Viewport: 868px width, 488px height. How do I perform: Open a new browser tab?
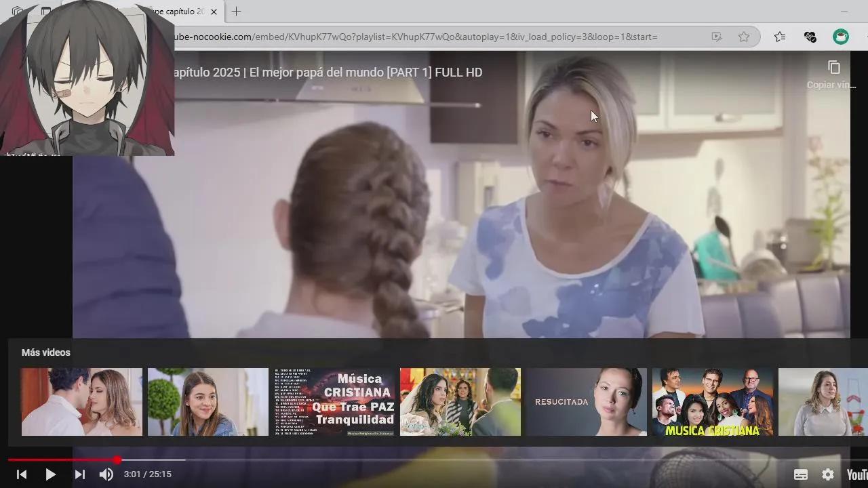point(236,12)
